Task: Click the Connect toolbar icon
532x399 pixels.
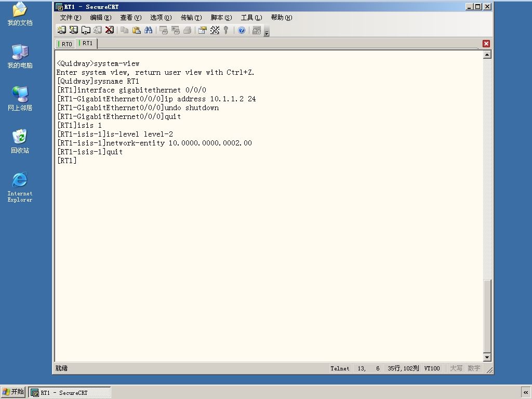Action: point(61,30)
